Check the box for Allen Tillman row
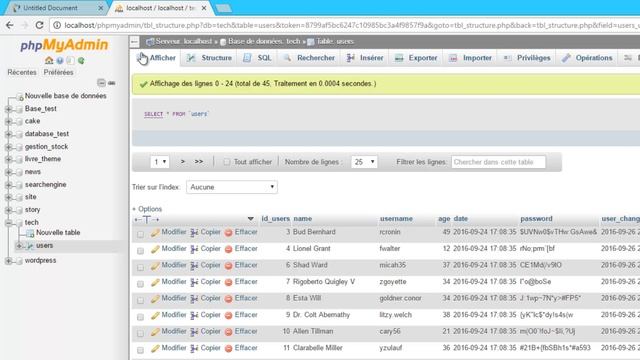The height and width of the screenshot is (360, 640). (140, 333)
